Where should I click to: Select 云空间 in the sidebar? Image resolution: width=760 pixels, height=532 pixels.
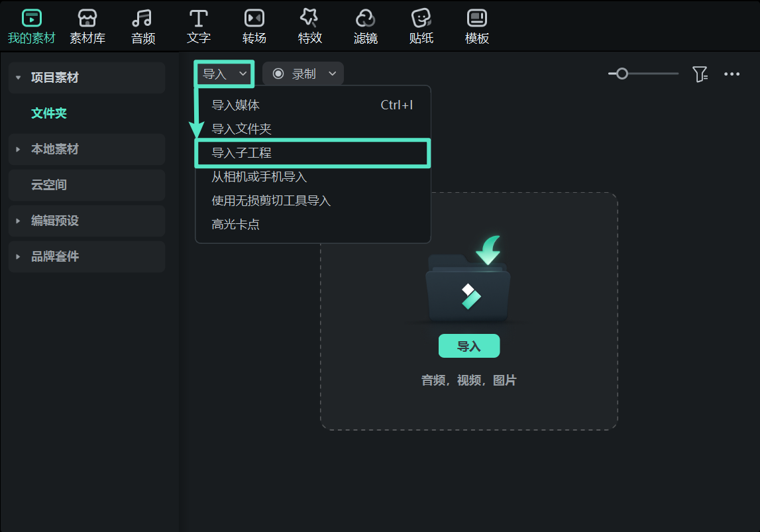pyautogui.click(x=49, y=185)
